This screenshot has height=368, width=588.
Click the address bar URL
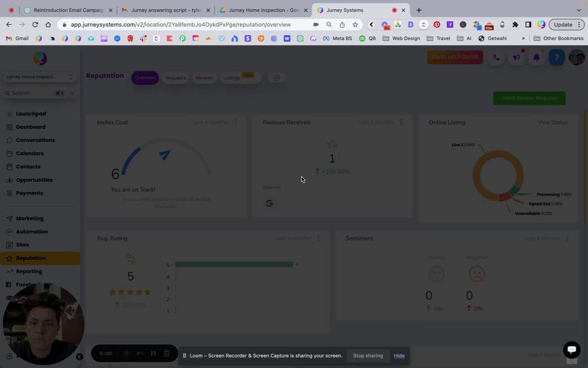pyautogui.click(x=180, y=25)
